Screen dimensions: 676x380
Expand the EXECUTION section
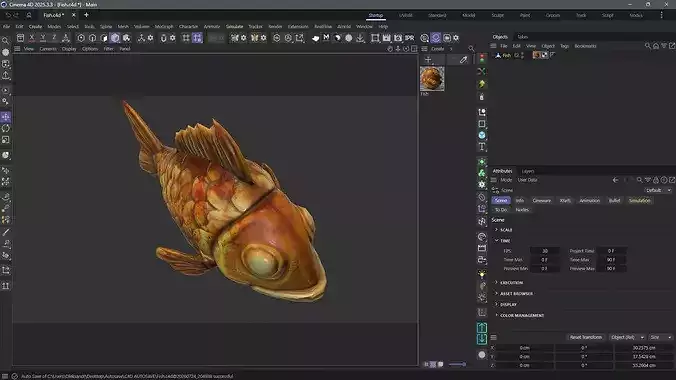(x=511, y=283)
